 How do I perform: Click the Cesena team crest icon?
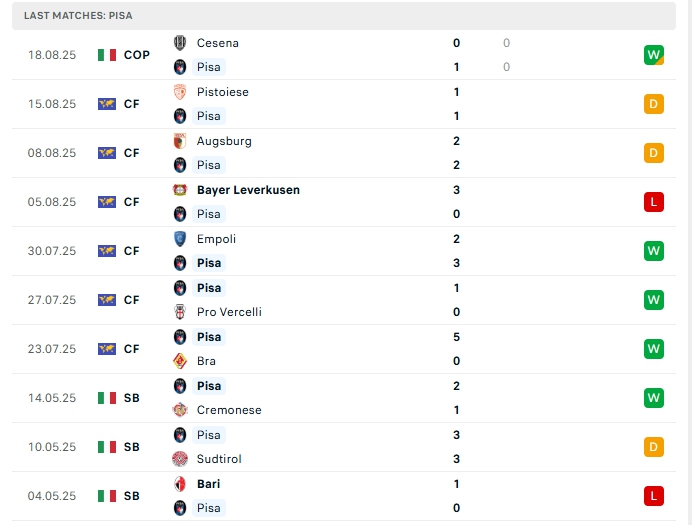(x=180, y=43)
